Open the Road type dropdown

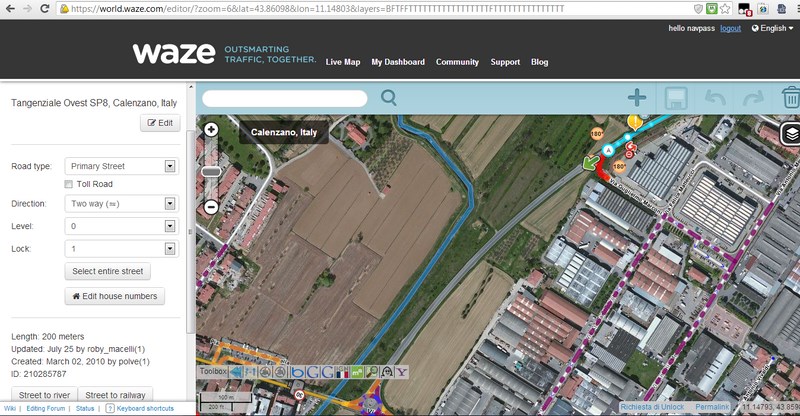click(121, 166)
